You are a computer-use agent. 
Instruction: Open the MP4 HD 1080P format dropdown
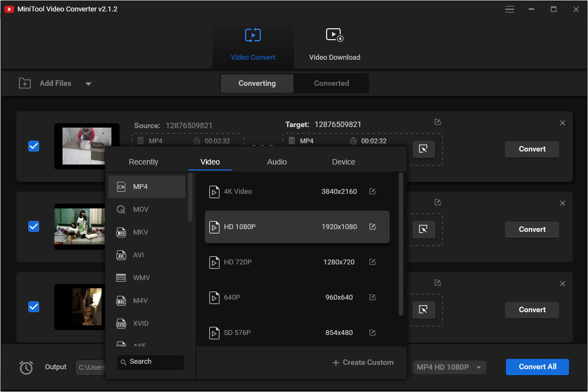click(449, 368)
